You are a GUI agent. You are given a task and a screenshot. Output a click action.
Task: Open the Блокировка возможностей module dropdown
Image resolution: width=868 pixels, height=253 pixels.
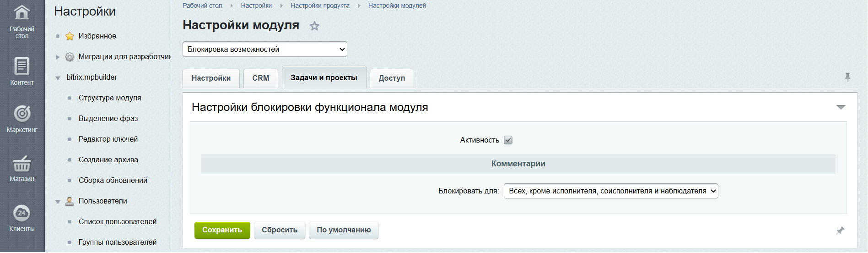(264, 49)
